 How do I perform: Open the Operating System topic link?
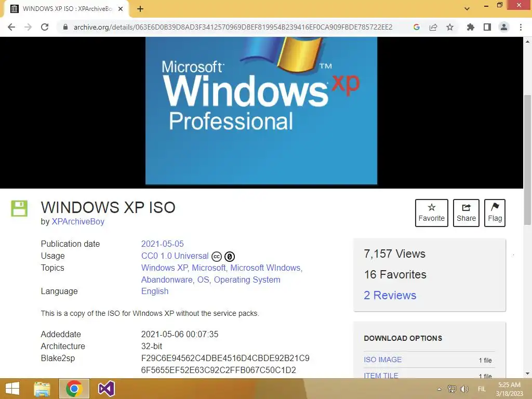point(247,280)
